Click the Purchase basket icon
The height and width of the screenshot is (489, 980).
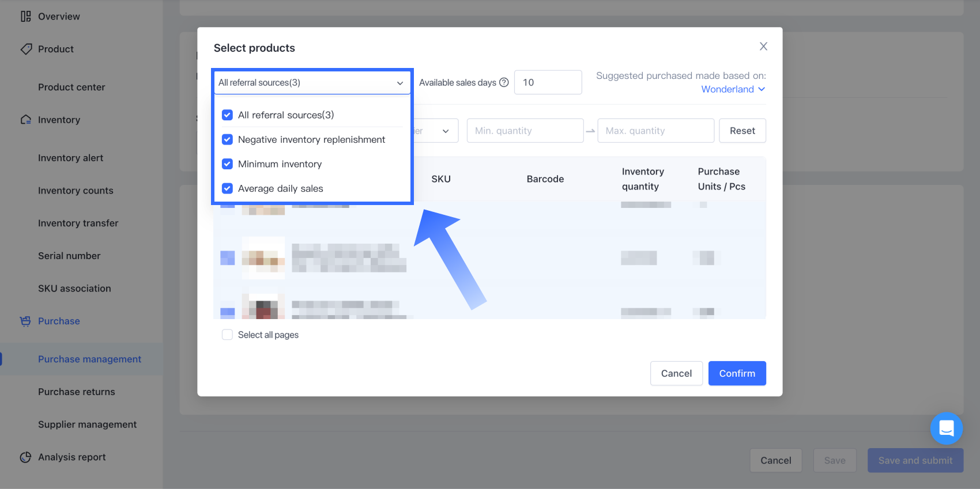25,321
